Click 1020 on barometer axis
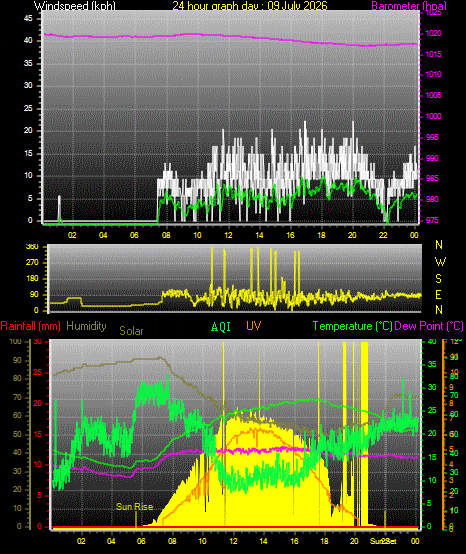 433,34
